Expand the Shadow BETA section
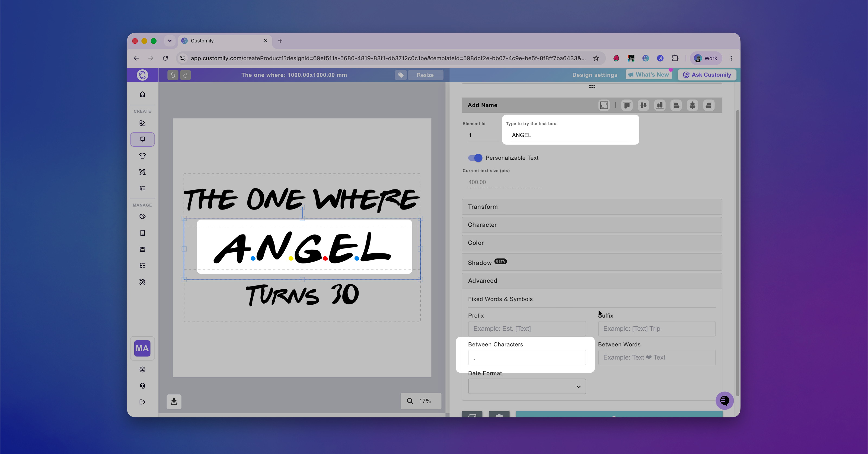The height and width of the screenshot is (454, 868). [592, 262]
